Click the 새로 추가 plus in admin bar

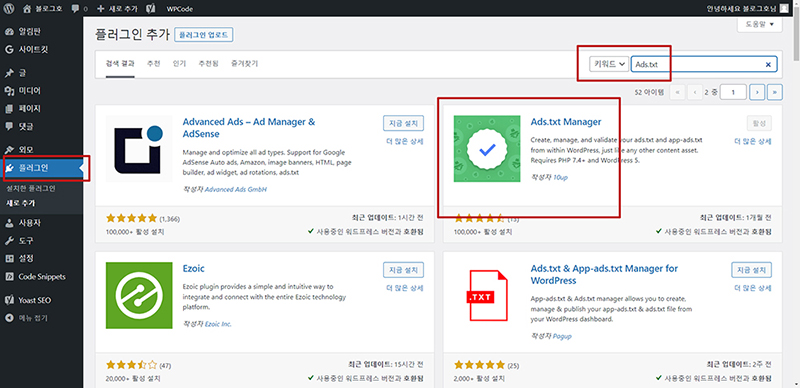point(117,9)
